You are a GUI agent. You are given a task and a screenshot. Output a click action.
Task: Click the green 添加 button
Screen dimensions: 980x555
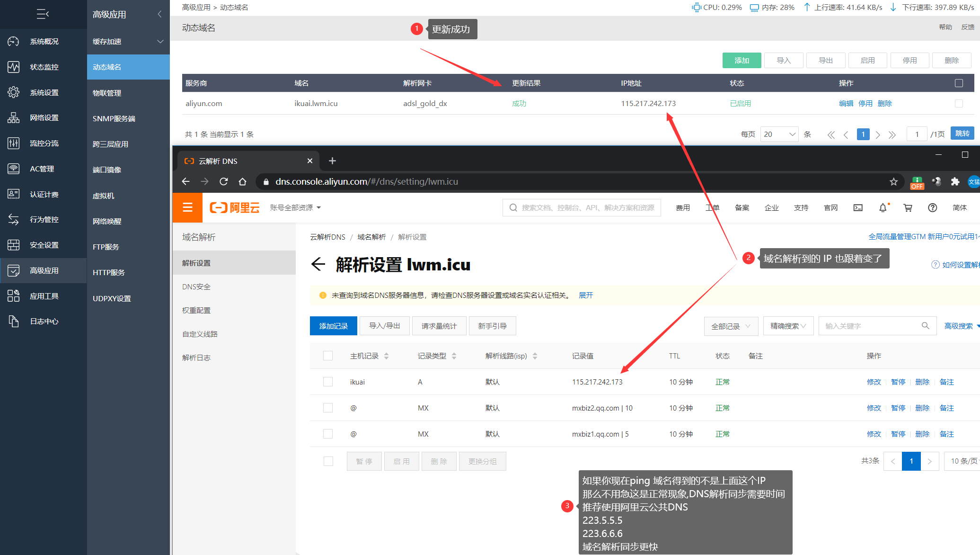pos(742,61)
